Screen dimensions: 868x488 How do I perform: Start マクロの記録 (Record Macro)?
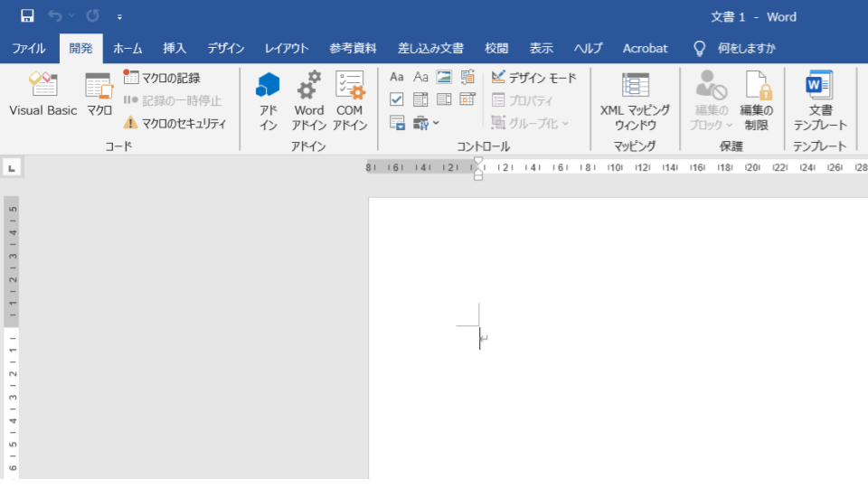162,78
